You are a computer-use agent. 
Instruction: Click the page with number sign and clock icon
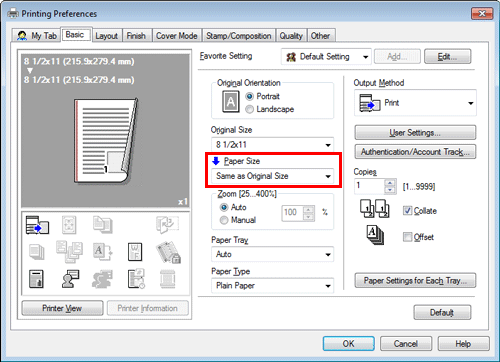tap(136, 279)
